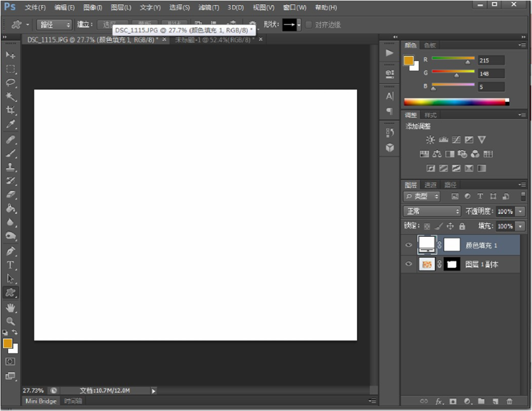The height and width of the screenshot is (411, 532).
Task: Open the 正常 blend mode dropdown
Action: (x=432, y=211)
